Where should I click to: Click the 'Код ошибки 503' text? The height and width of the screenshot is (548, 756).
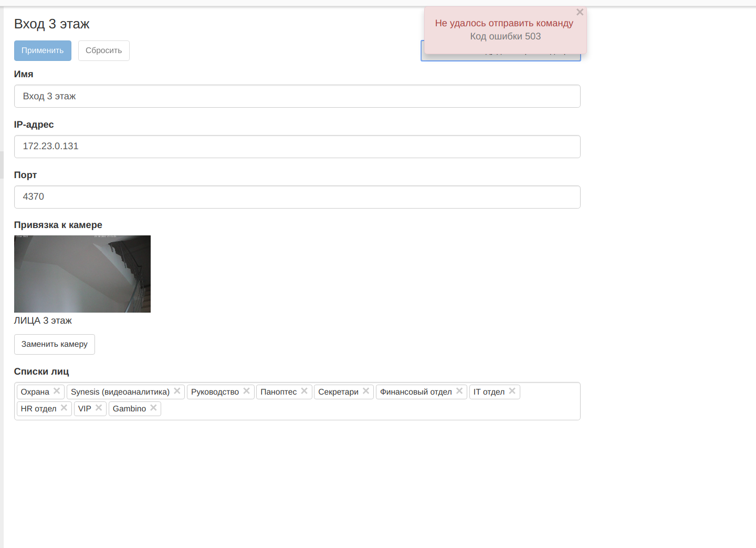point(506,36)
